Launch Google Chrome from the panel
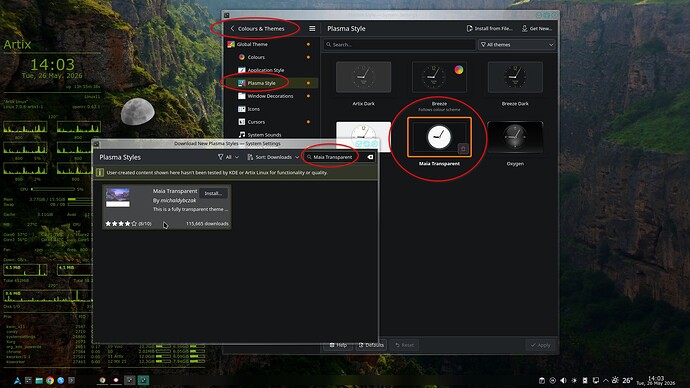690x388 pixels. pyautogui.click(x=50, y=381)
